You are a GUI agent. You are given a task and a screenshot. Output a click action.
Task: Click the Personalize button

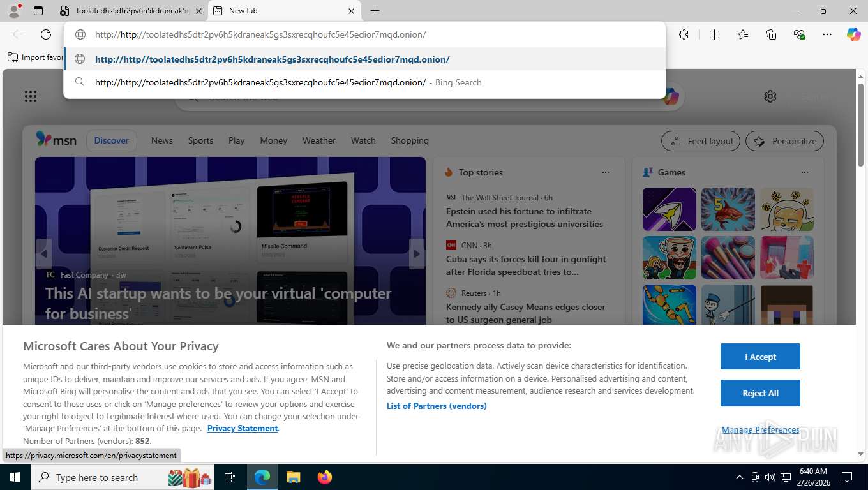(x=784, y=141)
